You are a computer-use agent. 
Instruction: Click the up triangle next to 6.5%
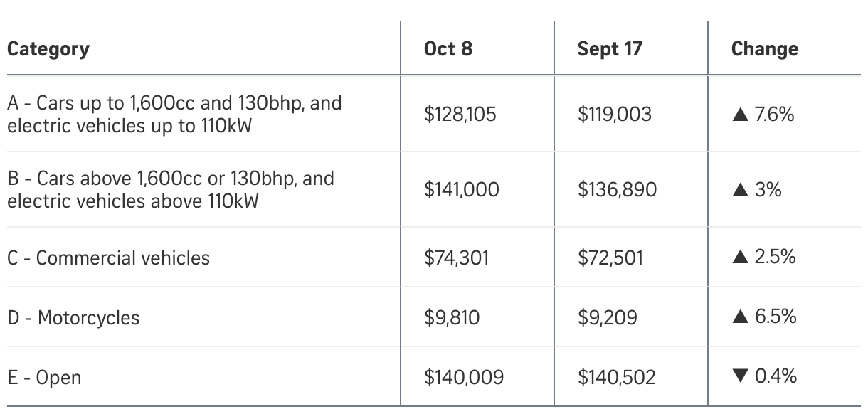coord(739,317)
